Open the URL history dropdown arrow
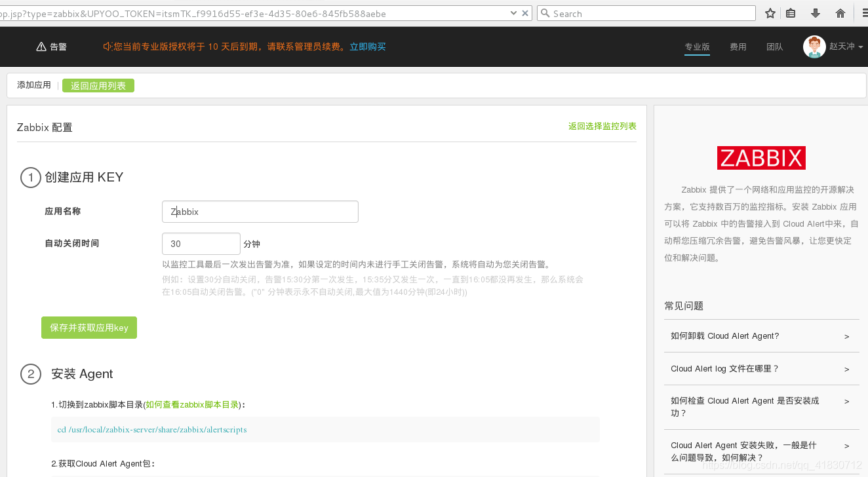 pos(513,13)
